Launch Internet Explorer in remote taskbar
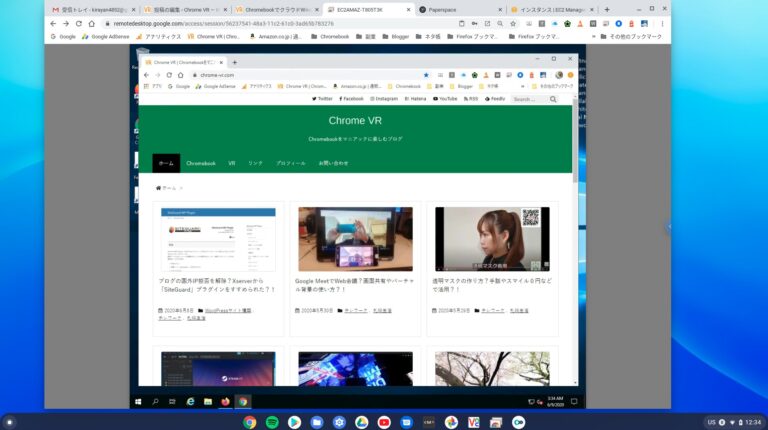768x430 pixels. [190, 402]
